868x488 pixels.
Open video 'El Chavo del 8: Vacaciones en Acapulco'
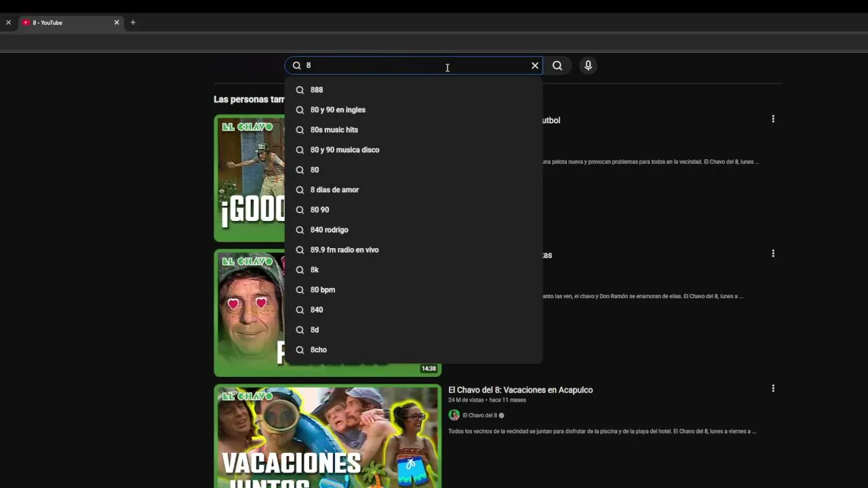click(x=520, y=390)
